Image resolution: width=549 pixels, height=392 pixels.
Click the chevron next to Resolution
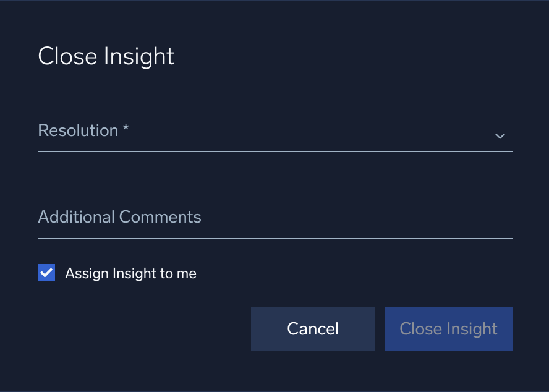[500, 135]
